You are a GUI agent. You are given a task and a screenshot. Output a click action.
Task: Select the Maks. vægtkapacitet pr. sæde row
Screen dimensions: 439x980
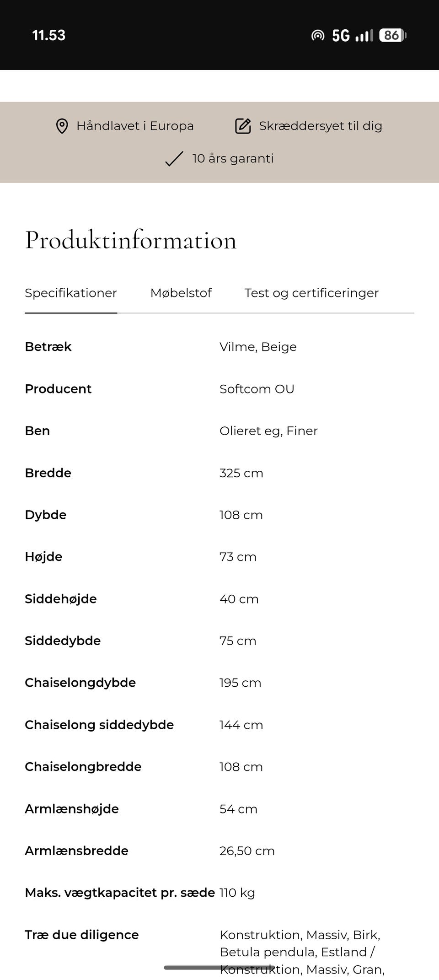click(120, 892)
